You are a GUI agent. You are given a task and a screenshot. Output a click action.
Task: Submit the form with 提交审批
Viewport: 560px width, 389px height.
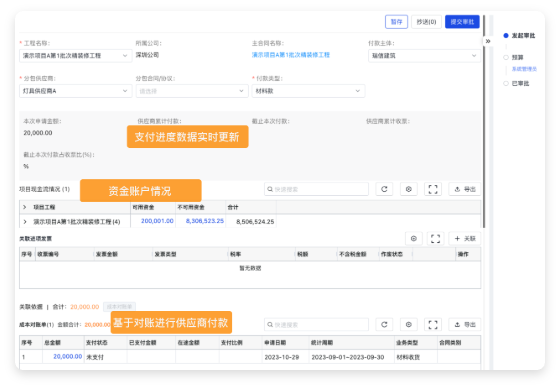click(462, 22)
